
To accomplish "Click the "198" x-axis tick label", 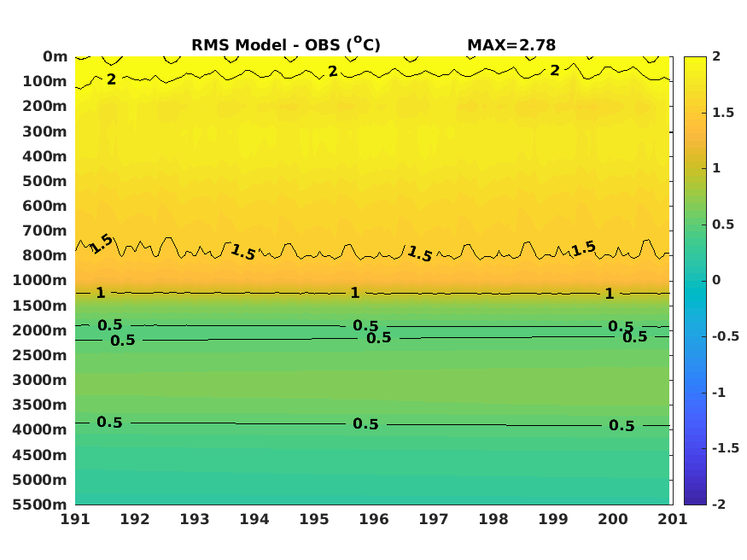I will coord(493,519).
